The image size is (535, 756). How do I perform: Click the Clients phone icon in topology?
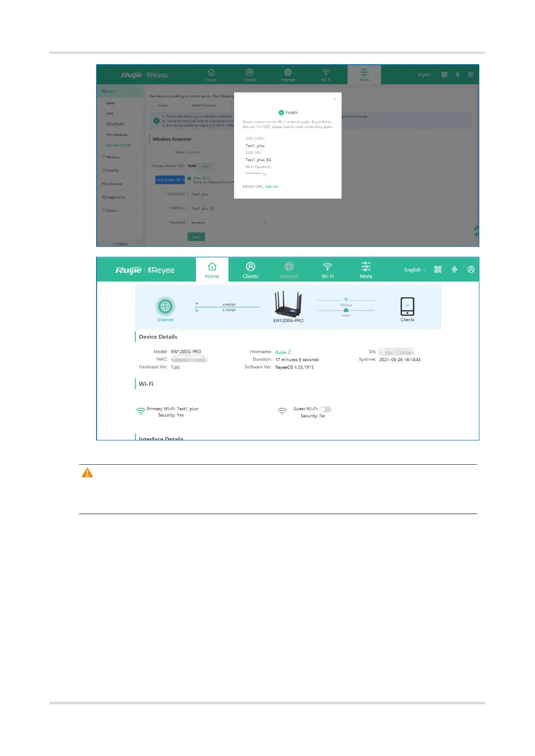(x=407, y=307)
